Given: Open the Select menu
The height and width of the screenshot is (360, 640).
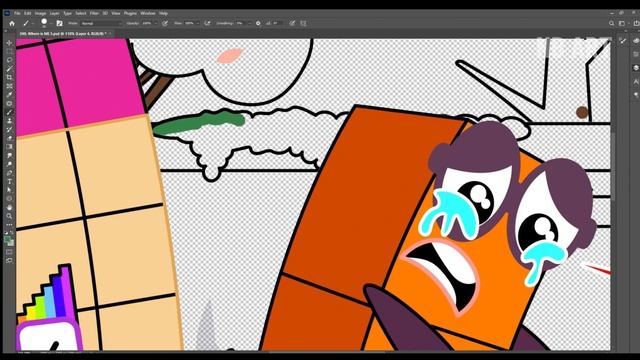Looking at the screenshot, I should pos(81,13).
